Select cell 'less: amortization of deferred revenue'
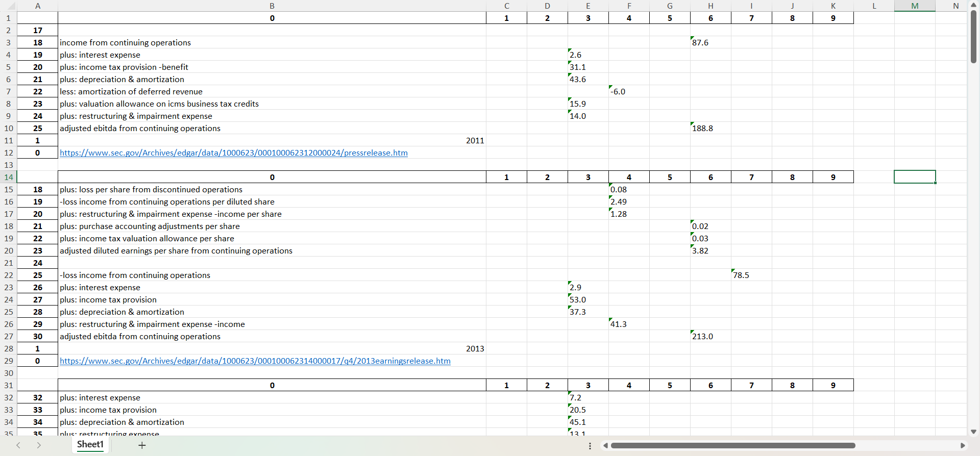980x456 pixels. [x=272, y=91]
